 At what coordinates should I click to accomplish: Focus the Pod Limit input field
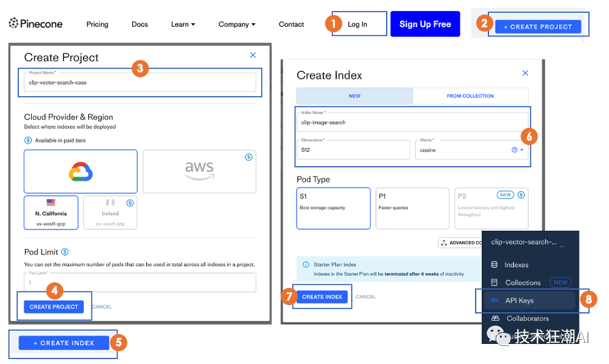click(x=140, y=282)
